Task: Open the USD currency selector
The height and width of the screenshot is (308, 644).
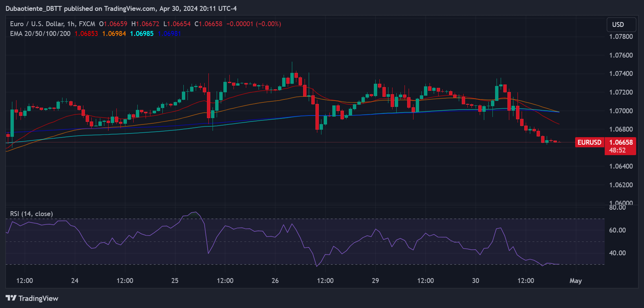Action: pyautogui.click(x=621, y=25)
